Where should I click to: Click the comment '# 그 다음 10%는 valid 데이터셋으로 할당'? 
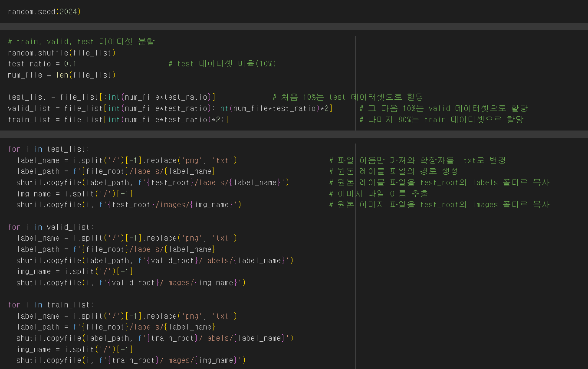443,108
